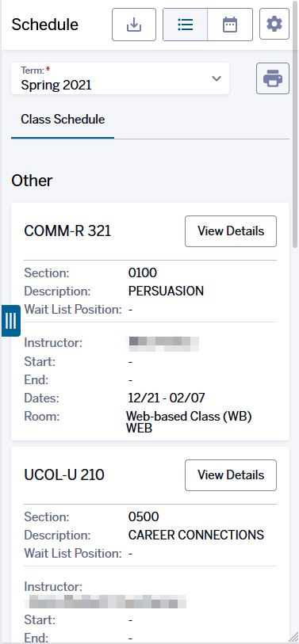The height and width of the screenshot is (644, 299).
Task: Click the blue panel drag handle
Action: (x=10, y=321)
